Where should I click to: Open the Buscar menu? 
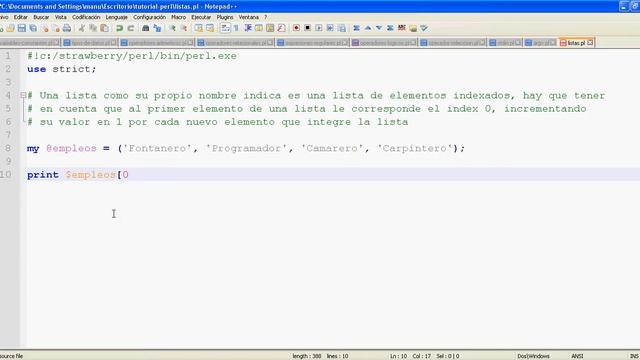pyautogui.click(x=41, y=17)
